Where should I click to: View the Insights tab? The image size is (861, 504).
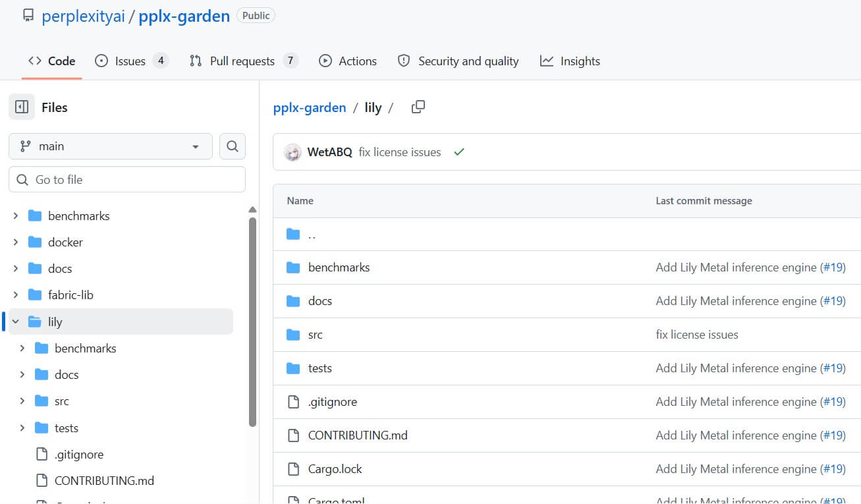pyautogui.click(x=570, y=61)
